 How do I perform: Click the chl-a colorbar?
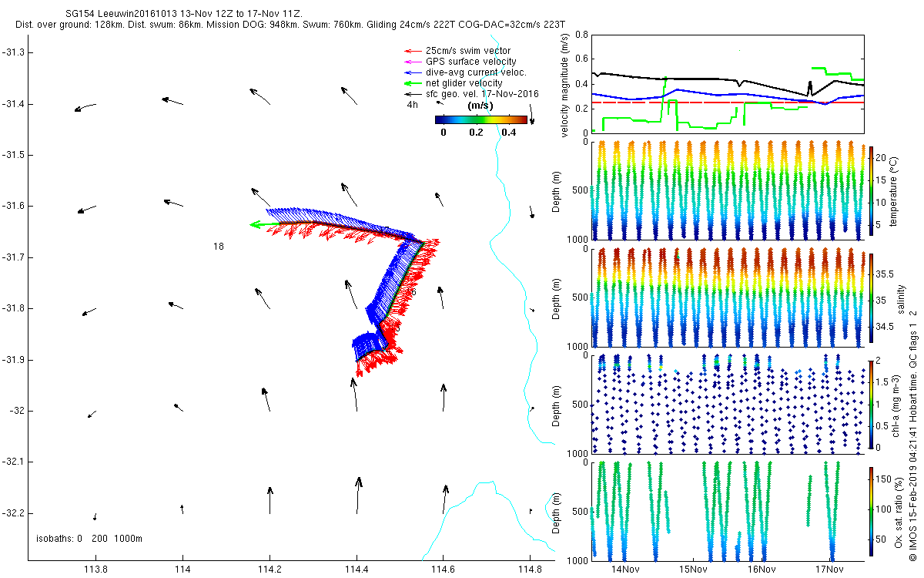coord(872,404)
